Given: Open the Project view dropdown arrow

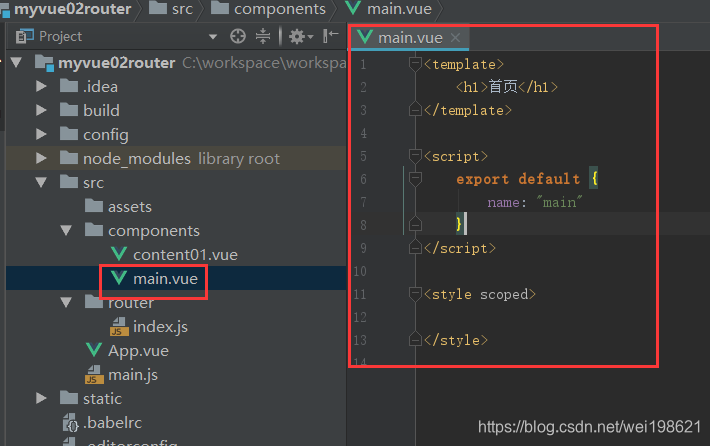Looking at the screenshot, I should [x=213, y=36].
